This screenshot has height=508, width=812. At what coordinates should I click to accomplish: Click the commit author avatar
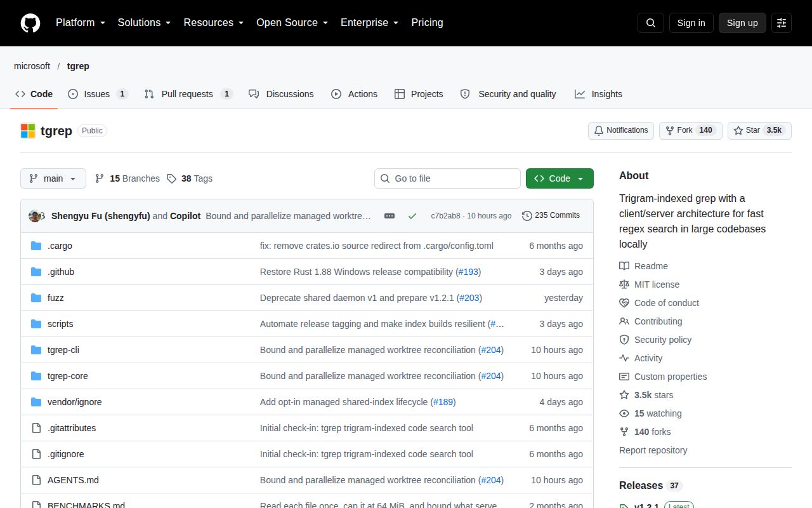pos(36,216)
